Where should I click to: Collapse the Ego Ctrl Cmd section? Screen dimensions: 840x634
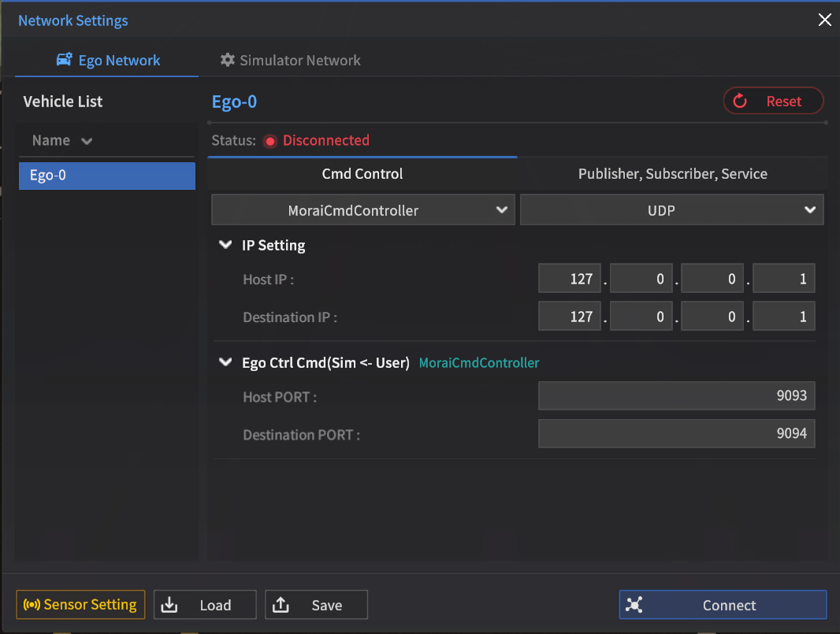pyautogui.click(x=225, y=363)
